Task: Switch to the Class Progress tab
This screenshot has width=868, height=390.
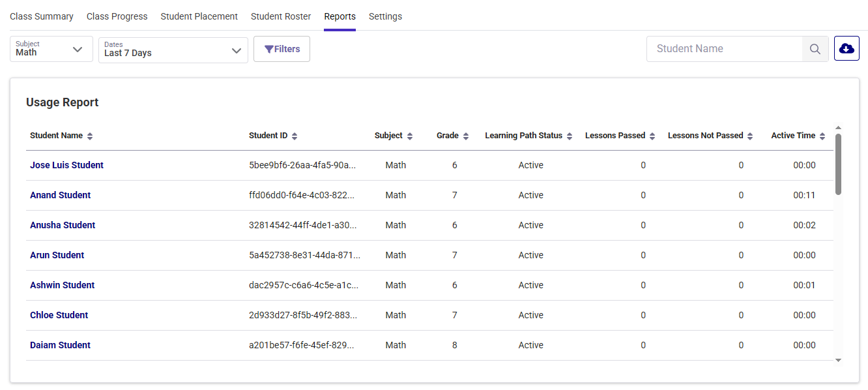Action: (117, 16)
